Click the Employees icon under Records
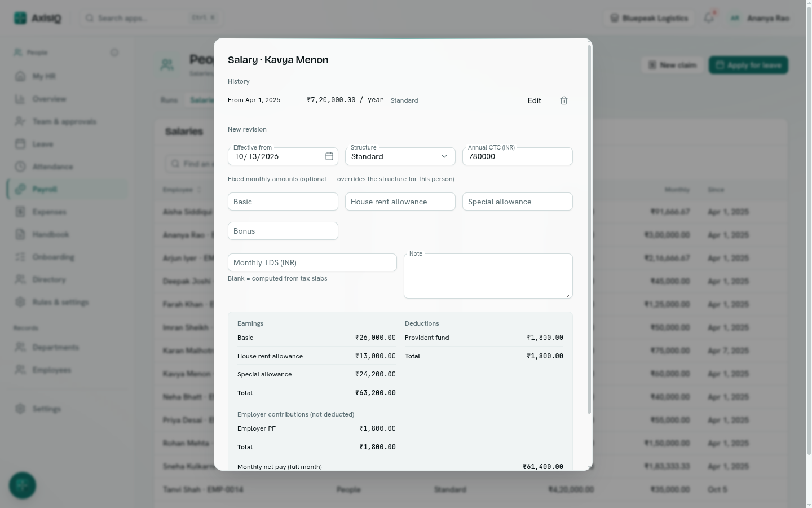812x508 pixels. [20, 370]
